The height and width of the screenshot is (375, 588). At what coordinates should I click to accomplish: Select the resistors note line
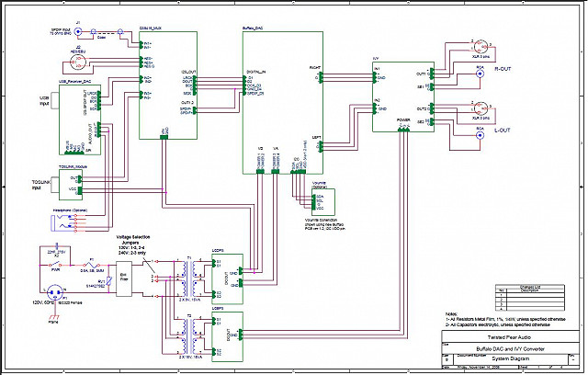click(x=505, y=319)
